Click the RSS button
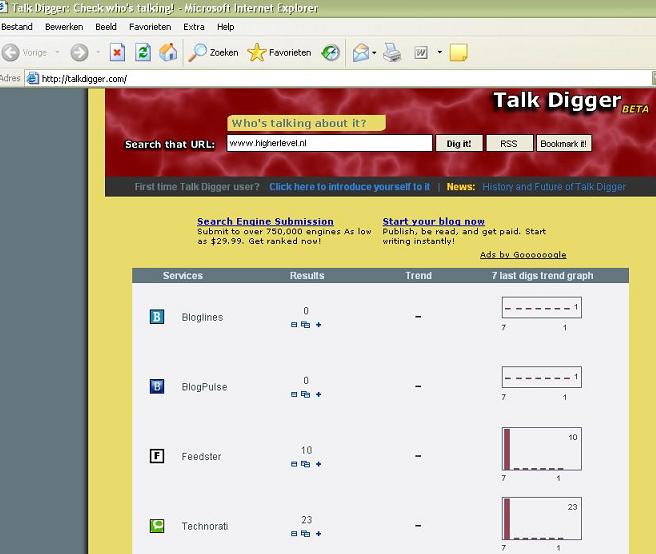This screenshot has height=554, width=656. coord(509,144)
